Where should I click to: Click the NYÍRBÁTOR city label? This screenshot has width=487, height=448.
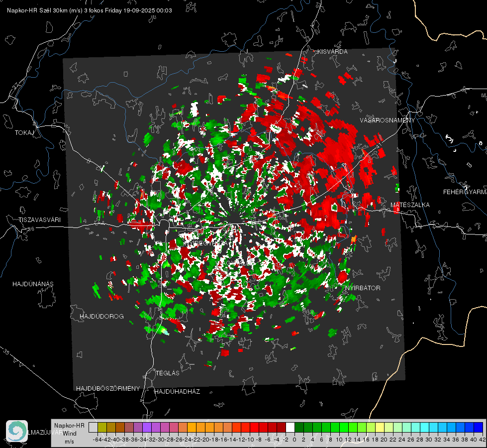[x=363, y=288]
